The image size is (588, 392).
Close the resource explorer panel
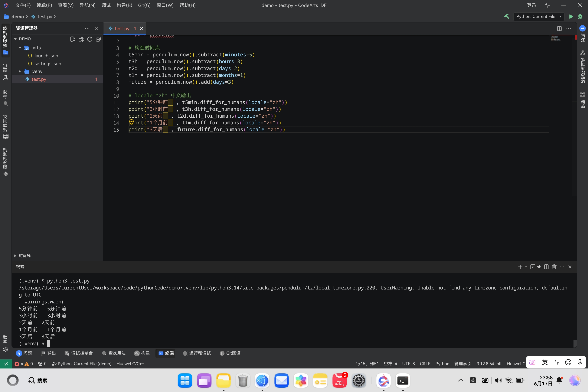pos(96,28)
